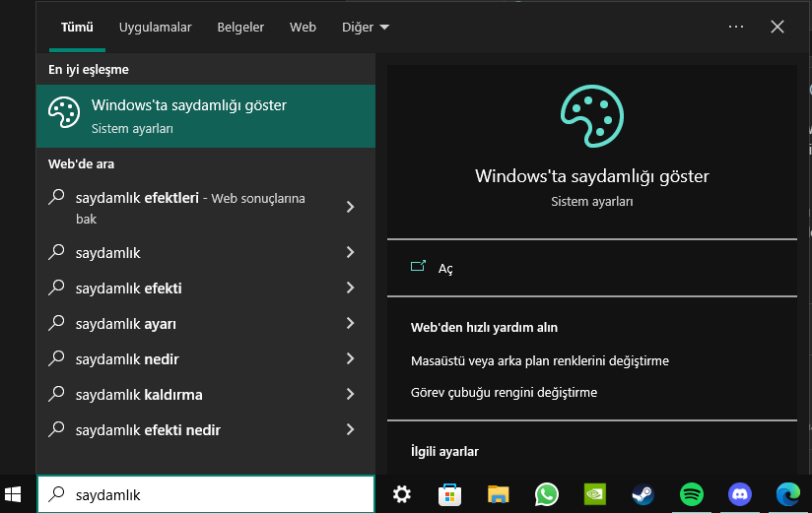Switch to the Web tab

click(303, 27)
